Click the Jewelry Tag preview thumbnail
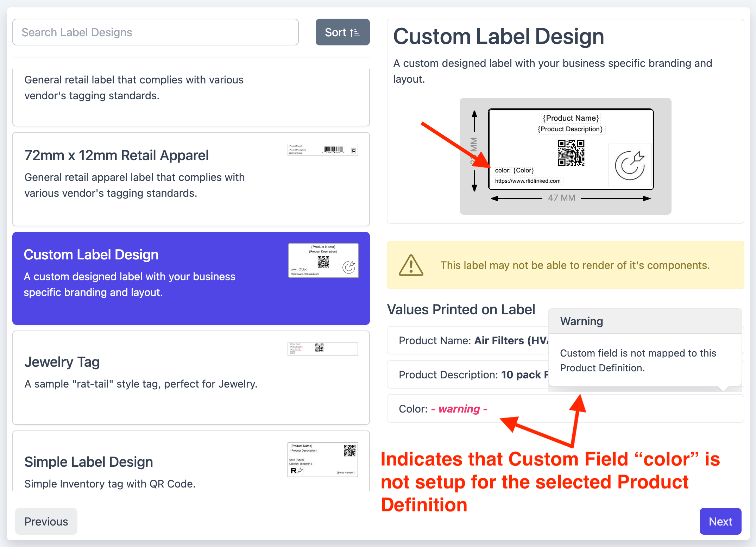 pos(322,348)
